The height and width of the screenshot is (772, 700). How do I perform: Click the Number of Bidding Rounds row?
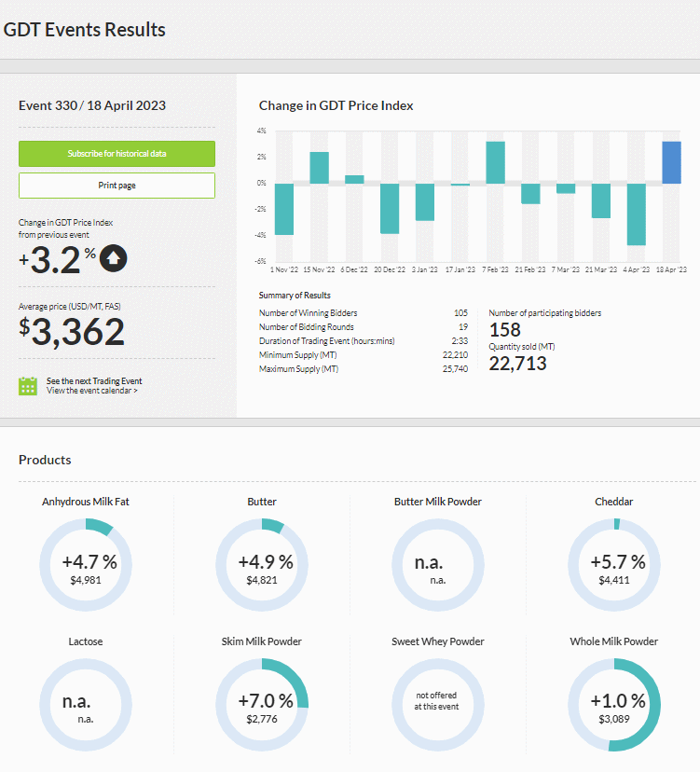364,327
